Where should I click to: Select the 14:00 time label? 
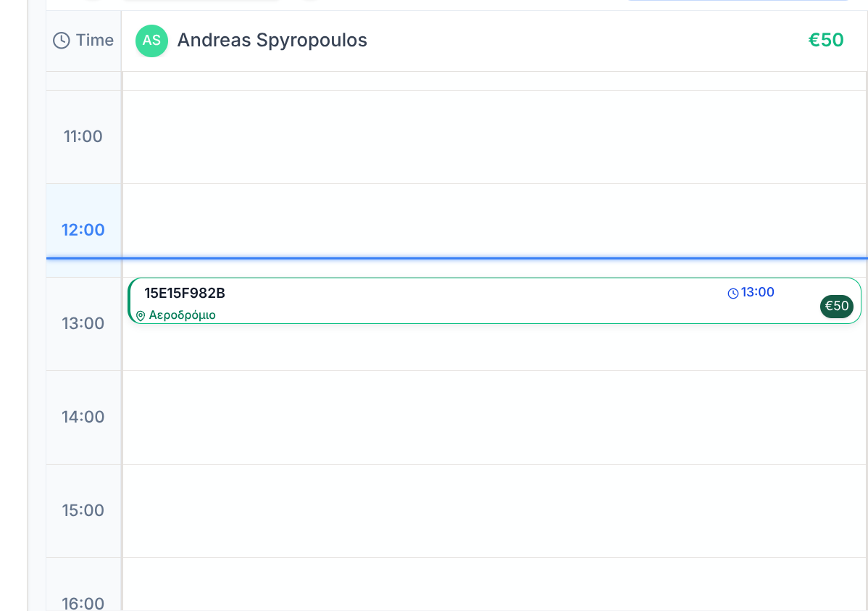(x=83, y=417)
